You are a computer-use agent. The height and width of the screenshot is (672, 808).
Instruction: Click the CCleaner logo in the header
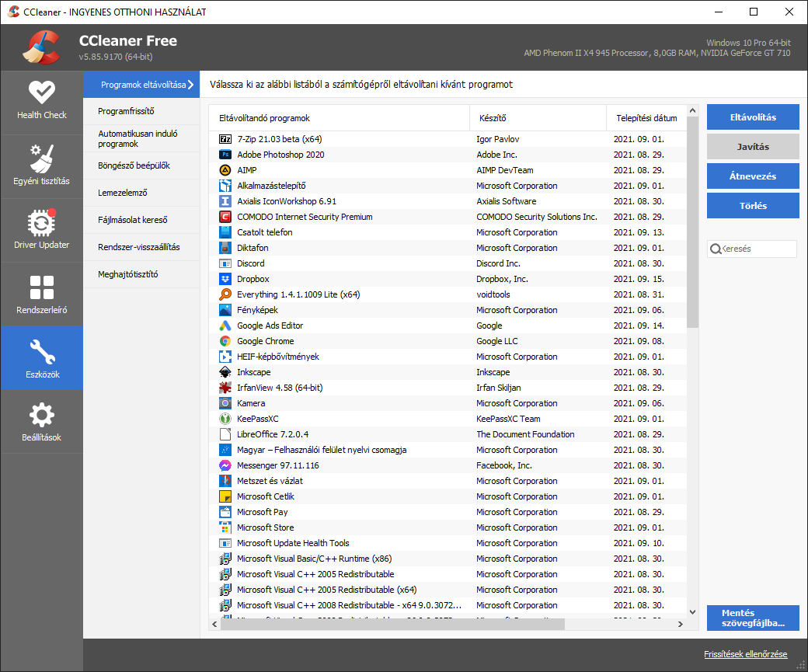(41, 47)
